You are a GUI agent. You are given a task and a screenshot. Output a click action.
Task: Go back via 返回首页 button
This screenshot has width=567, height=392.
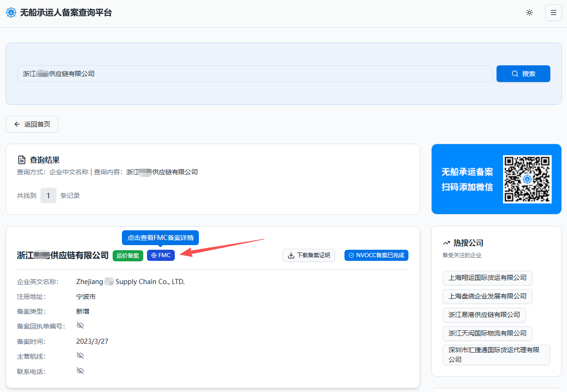(32, 124)
